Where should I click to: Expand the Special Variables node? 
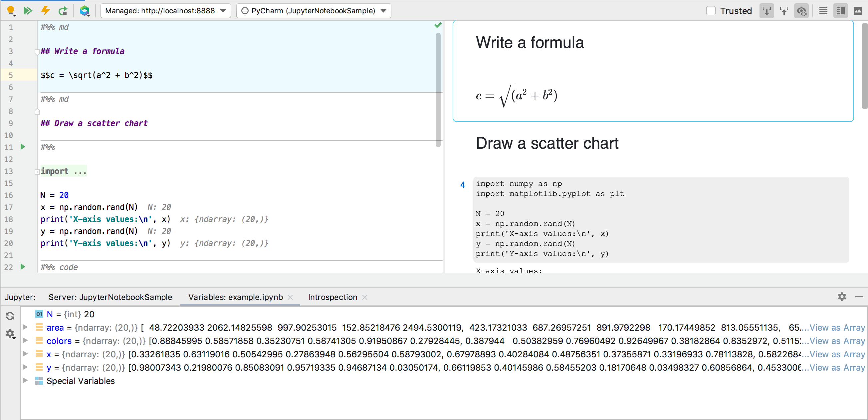tap(25, 381)
